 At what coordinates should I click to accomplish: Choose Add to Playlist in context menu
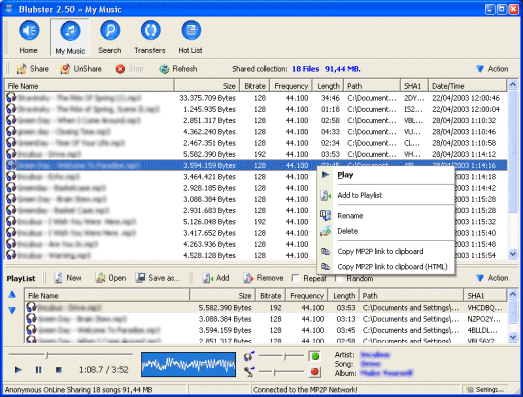click(x=386, y=195)
